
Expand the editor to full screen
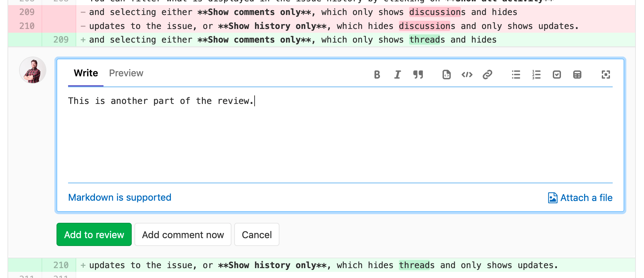click(606, 75)
